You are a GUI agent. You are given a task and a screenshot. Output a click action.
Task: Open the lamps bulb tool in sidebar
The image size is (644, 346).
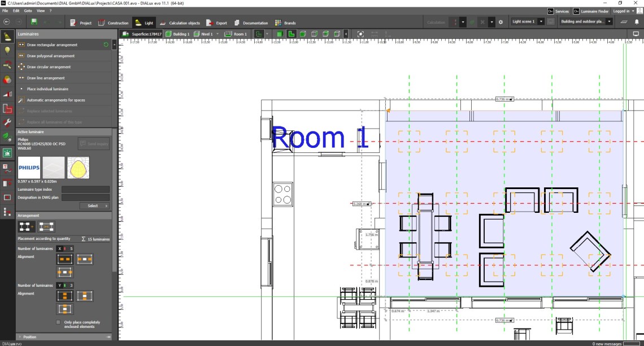(x=7, y=50)
